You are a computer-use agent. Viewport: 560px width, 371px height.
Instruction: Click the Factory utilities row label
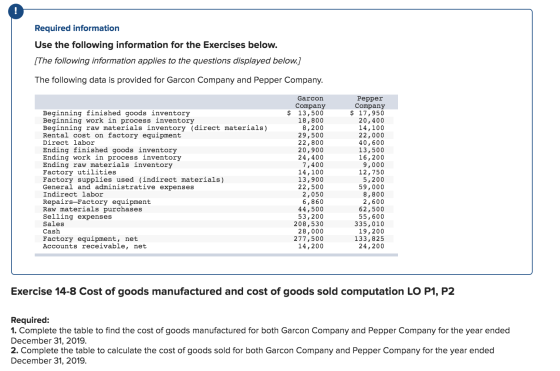coord(79,172)
